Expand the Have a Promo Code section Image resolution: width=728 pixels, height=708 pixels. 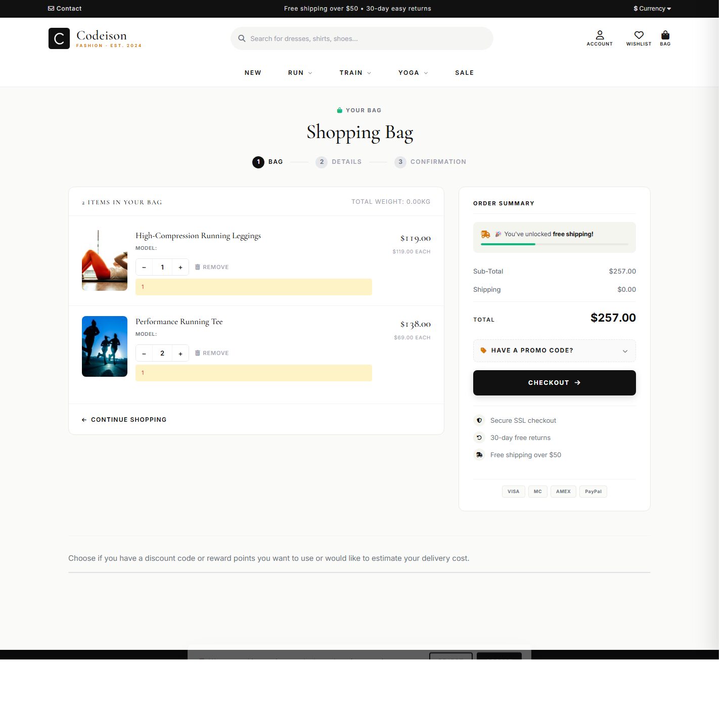pos(554,350)
